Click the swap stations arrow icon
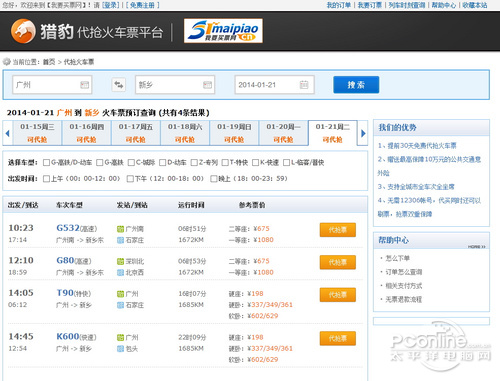Screen dimensions: 500x381 [x=119, y=85]
